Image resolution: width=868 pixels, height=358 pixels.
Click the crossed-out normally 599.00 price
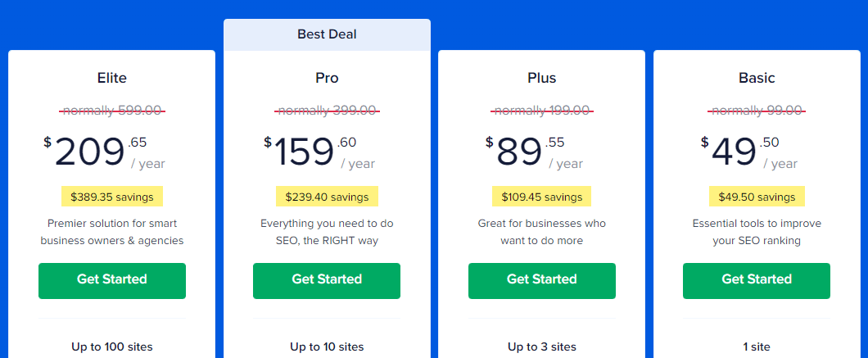pyautogui.click(x=112, y=111)
